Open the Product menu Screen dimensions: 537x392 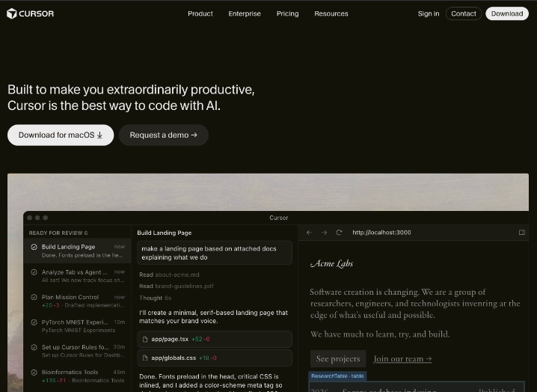200,13
